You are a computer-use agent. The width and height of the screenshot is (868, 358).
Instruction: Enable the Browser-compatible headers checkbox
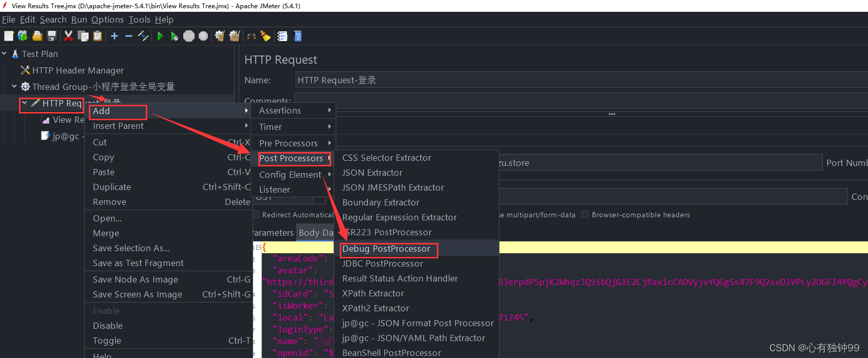pyautogui.click(x=585, y=214)
